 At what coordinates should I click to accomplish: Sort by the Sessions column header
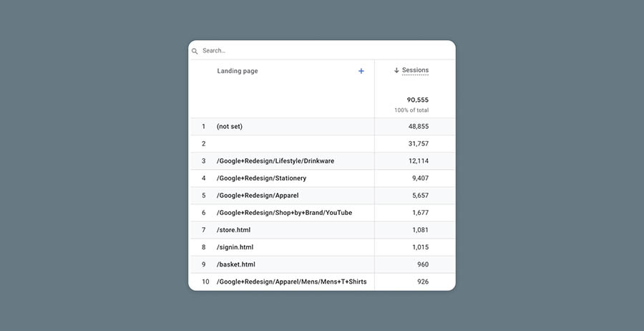(415, 70)
